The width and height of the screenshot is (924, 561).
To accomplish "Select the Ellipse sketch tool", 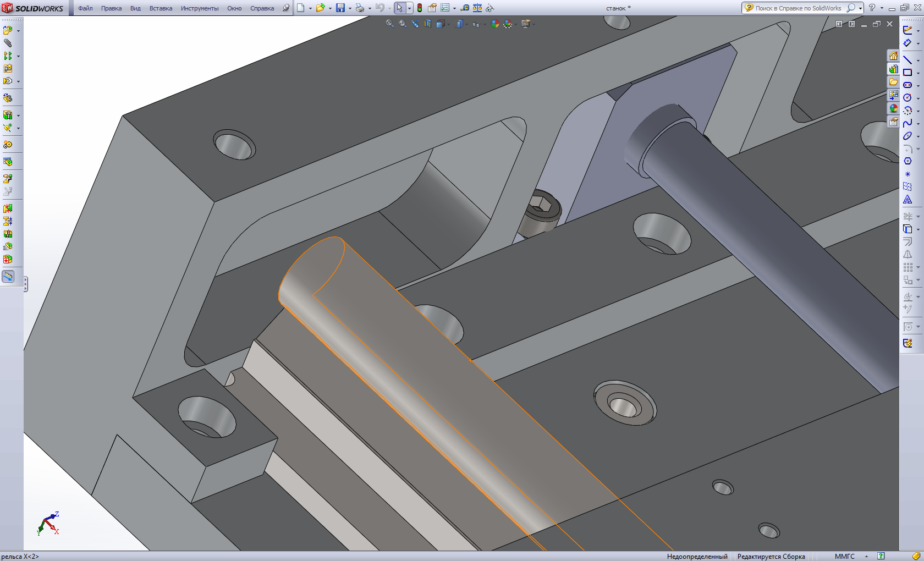I will [x=908, y=136].
